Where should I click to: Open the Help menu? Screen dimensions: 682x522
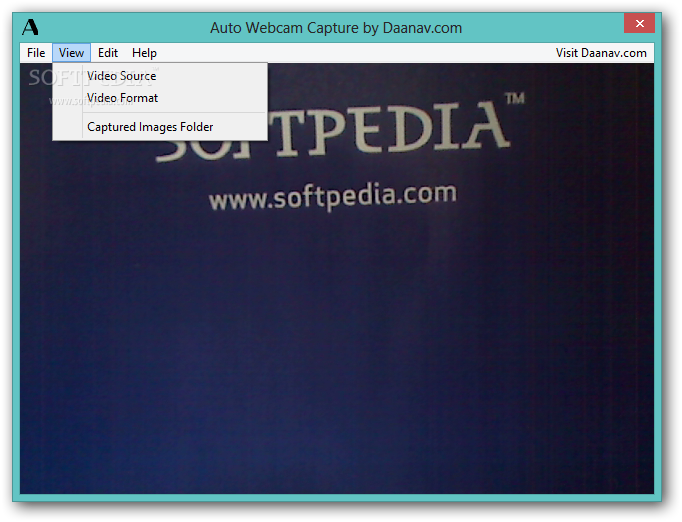tap(144, 53)
